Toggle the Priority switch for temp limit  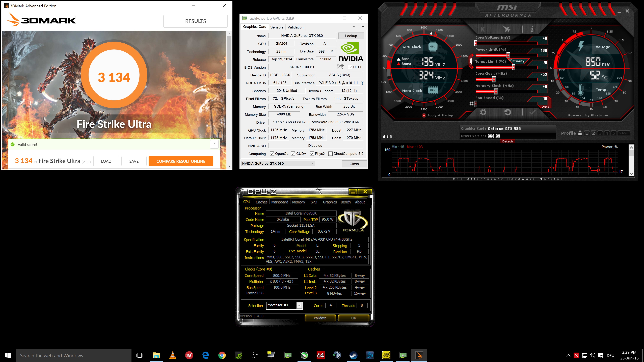pyautogui.click(x=518, y=61)
